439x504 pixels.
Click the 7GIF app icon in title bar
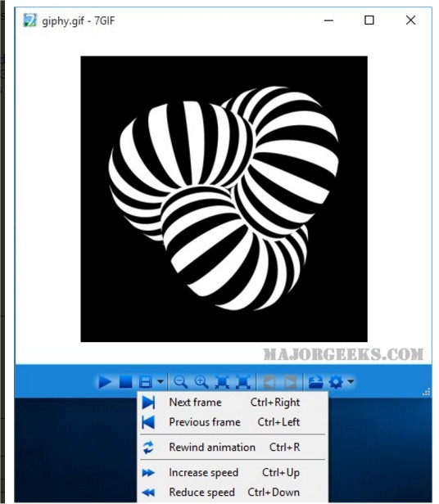30,20
